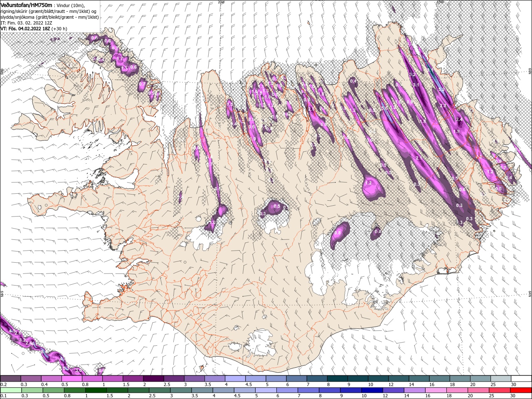The height and width of the screenshot is (399, 532).
Task: Select the white snow-scale swatch labeled 30
Action: coord(521,379)
